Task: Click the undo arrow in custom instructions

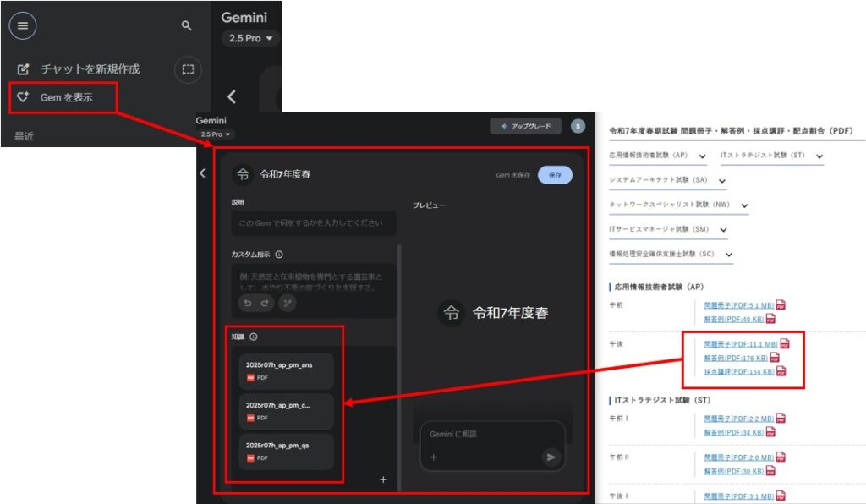Action: pos(247,303)
